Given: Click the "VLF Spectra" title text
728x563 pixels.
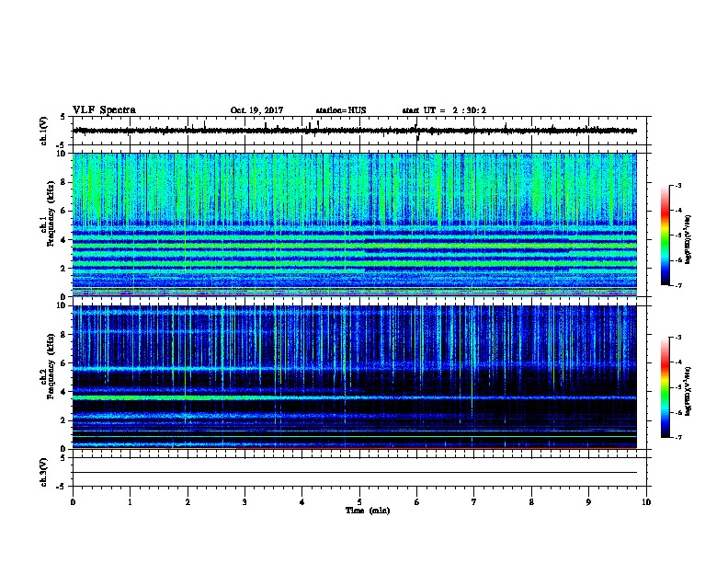Looking at the screenshot, I should (104, 110).
